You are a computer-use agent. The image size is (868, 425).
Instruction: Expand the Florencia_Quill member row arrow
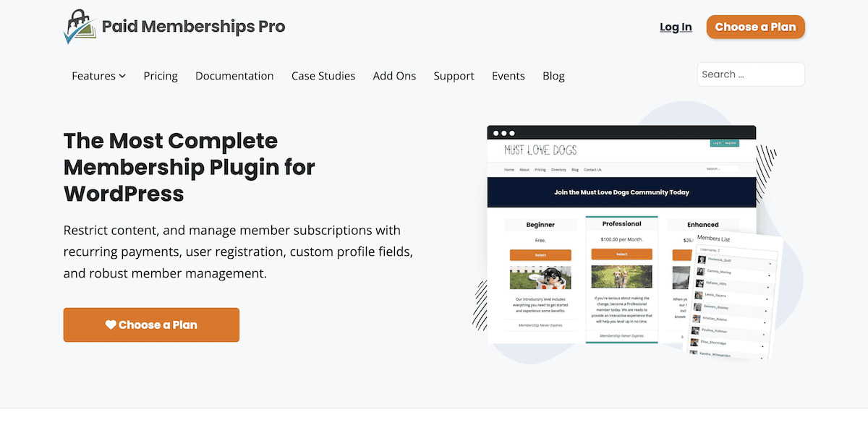(x=769, y=264)
